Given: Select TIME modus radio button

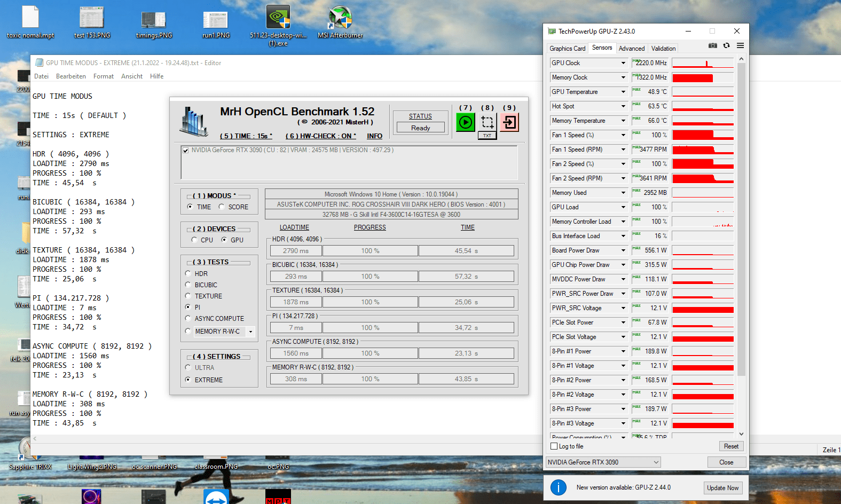Looking at the screenshot, I should [x=190, y=207].
